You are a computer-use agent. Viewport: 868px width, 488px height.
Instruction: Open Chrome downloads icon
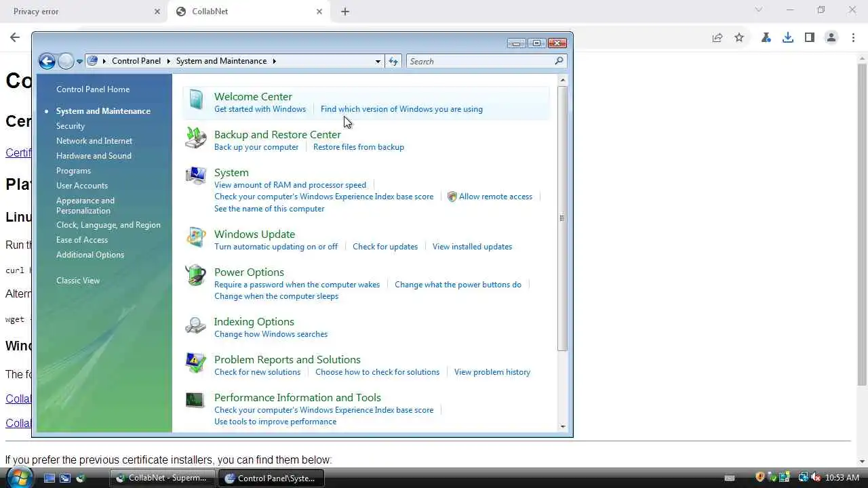(787, 38)
